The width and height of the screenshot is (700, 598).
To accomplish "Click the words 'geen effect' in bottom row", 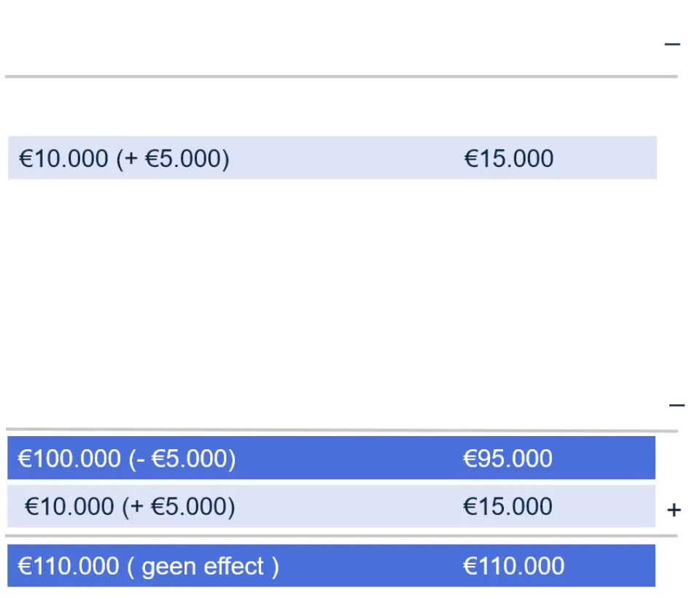I will tap(203, 566).
